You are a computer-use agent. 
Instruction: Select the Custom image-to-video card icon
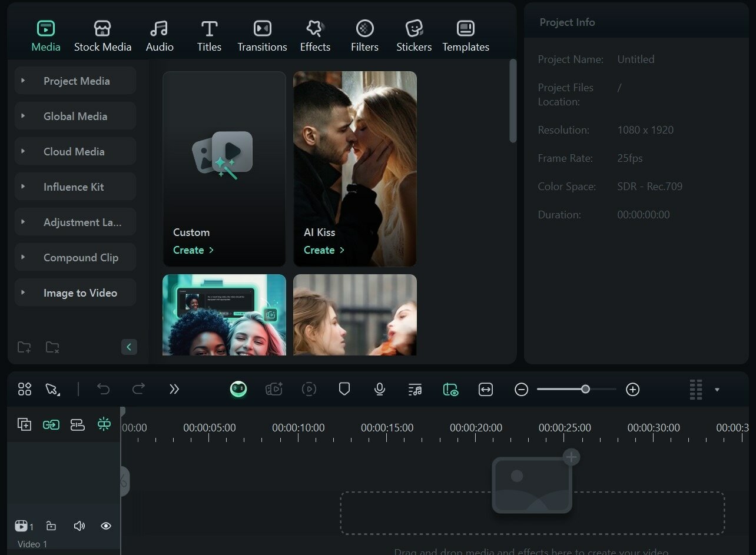(223, 155)
